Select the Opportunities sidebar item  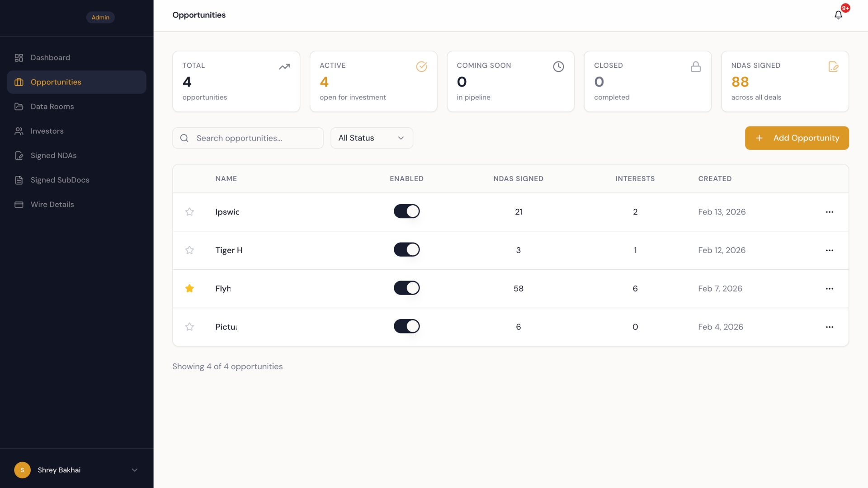[56, 82]
